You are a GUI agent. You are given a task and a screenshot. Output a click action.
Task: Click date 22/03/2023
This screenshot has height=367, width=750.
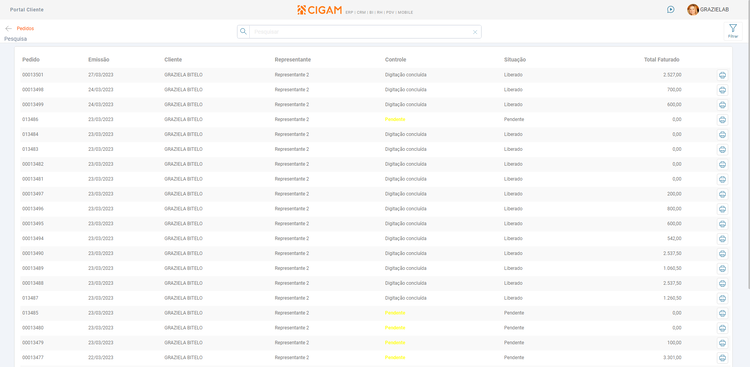tap(101, 357)
